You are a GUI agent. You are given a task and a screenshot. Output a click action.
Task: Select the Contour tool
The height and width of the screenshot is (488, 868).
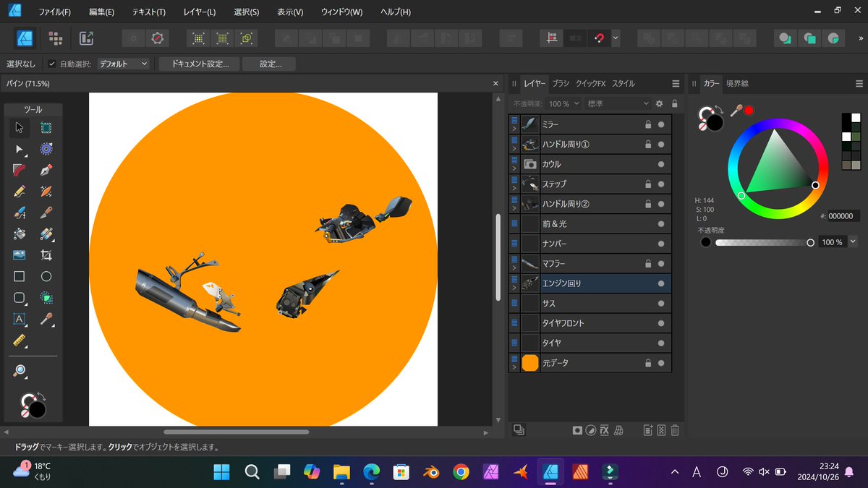[x=46, y=149]
